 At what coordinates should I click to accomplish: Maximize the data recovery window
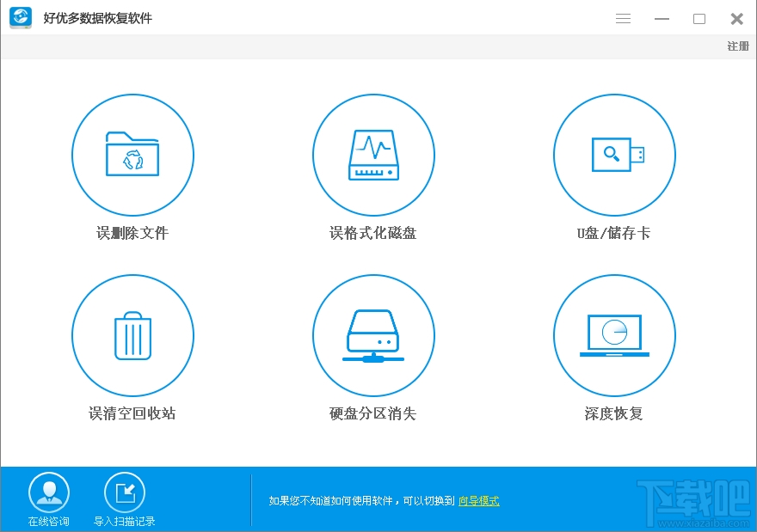(x=699, y=19)
